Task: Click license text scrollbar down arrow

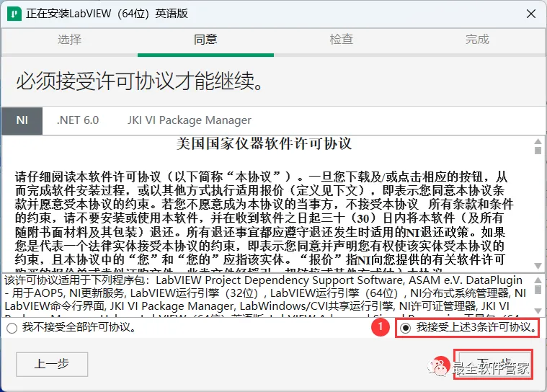Action: coord(538,266)
